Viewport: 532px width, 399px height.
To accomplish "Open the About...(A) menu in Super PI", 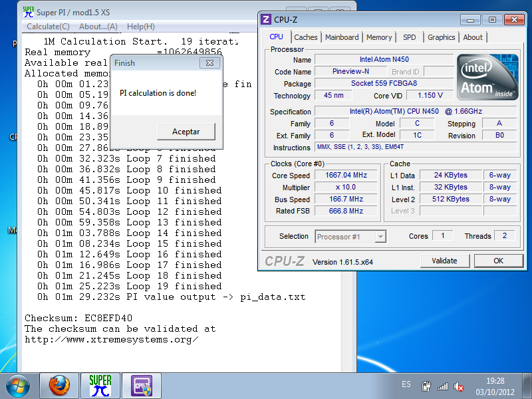I will (x=98, y=27).
